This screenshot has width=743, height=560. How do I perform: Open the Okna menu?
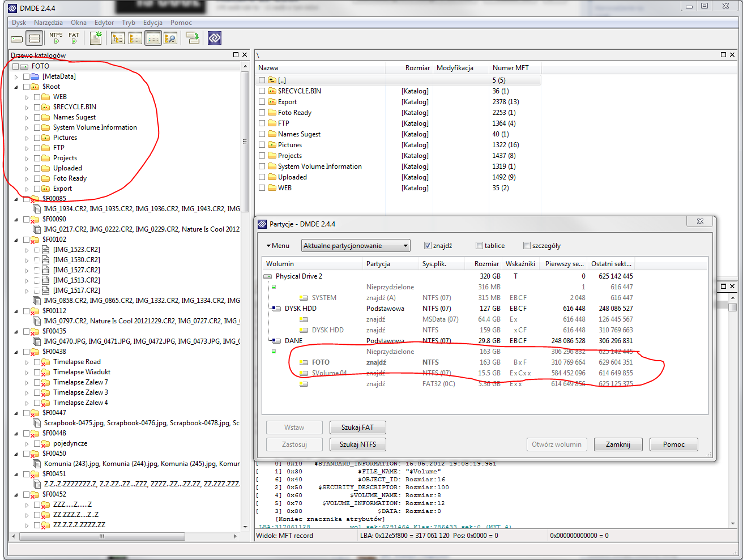79,23
